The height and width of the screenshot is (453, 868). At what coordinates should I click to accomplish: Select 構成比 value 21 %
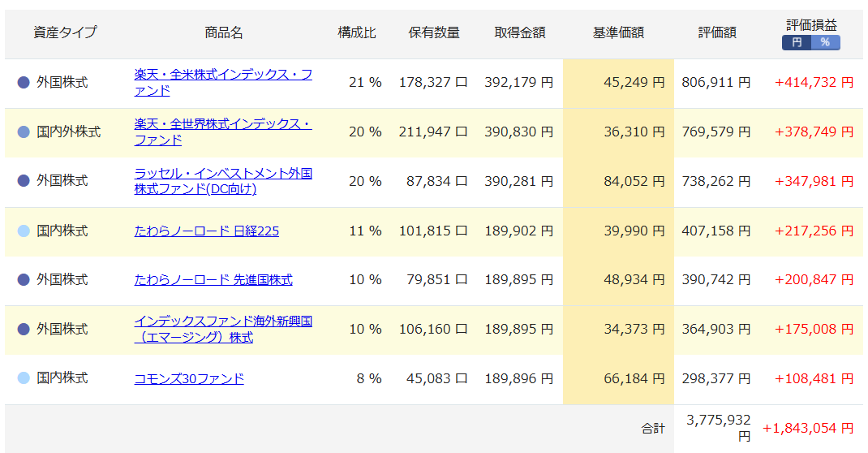(x=365, y=83)
